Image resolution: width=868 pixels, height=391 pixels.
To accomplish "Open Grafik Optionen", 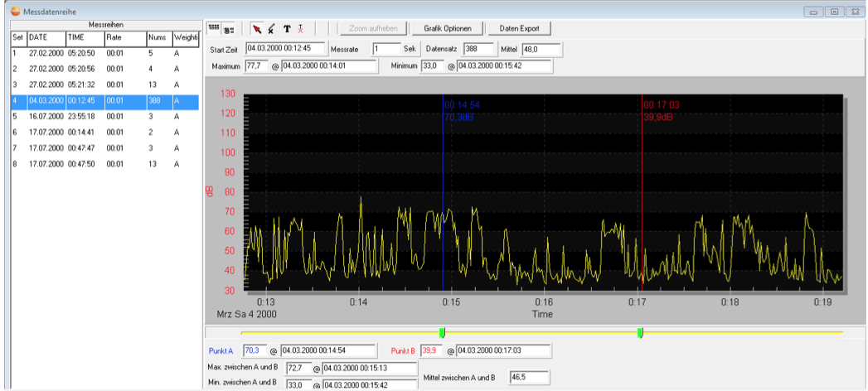I will pyautogui.click(x=447, y=28).
